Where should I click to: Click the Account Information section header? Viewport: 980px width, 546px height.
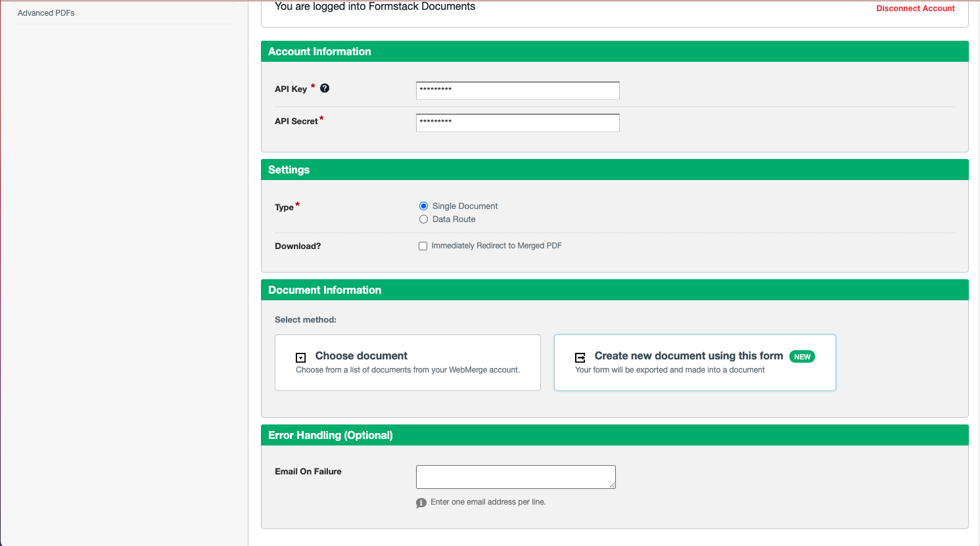319,51
